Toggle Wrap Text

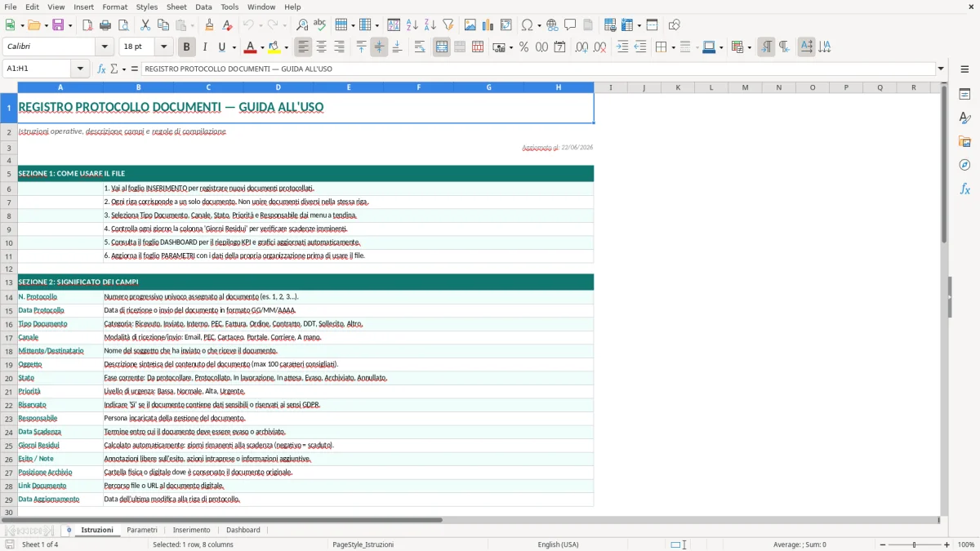[420, 47]
